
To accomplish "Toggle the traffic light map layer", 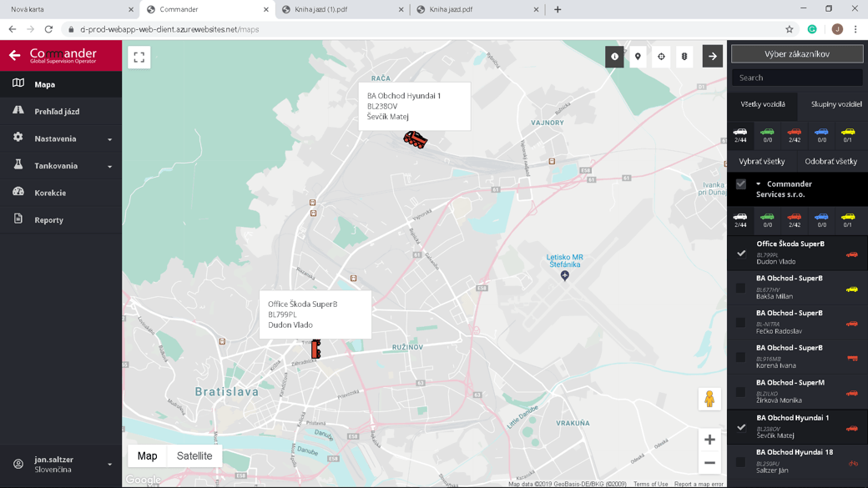I will pyautogui.click(x=684, y=57).
